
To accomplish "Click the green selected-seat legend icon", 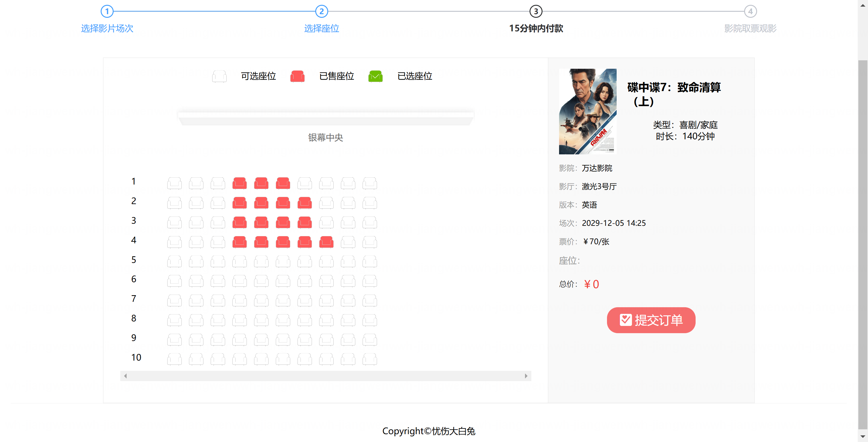I will (x=375, y=76).
